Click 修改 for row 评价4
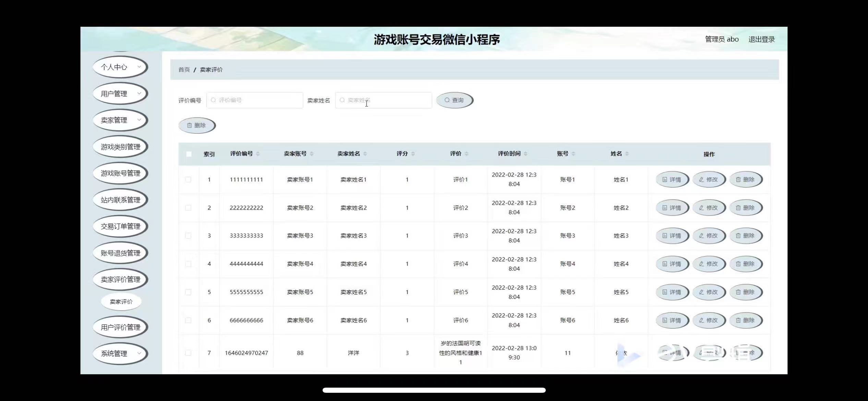The image size is (868, 401). point(709,264)
